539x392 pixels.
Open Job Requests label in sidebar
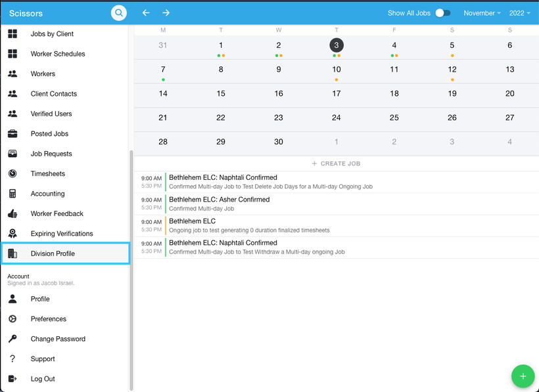tap(51, 154)
